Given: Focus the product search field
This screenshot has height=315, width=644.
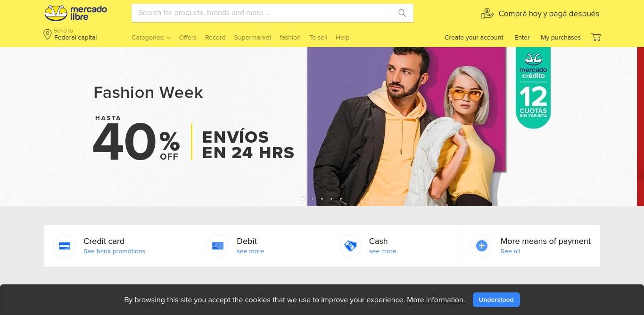Looking at the screenshot, I should [x=262, y=13].
